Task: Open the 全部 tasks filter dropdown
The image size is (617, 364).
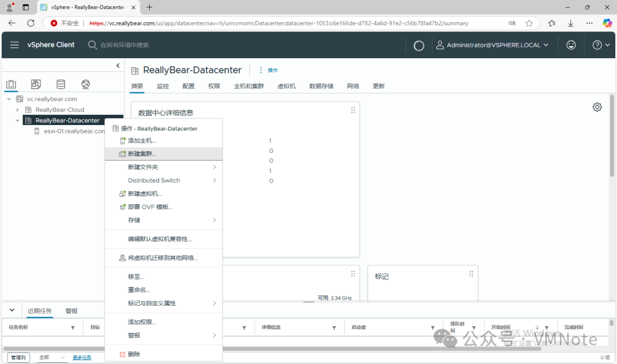Action: click(53, 357)
